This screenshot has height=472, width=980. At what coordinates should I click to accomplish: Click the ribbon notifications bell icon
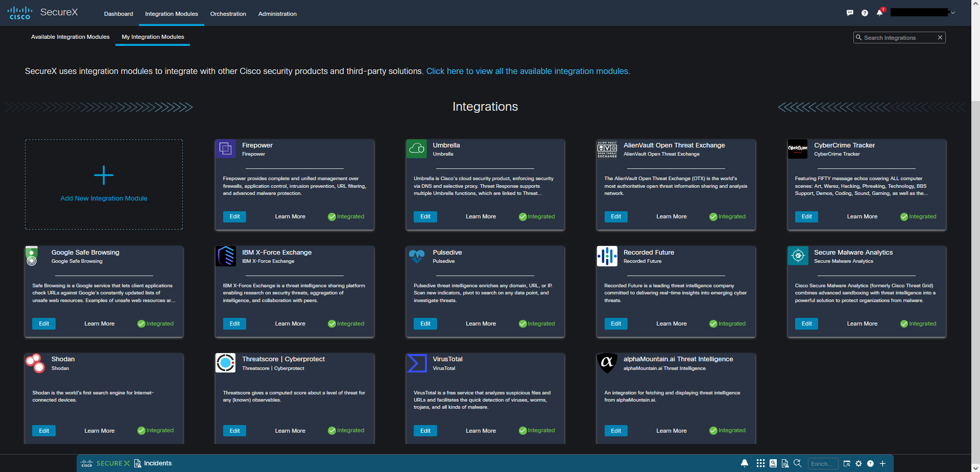click(745, 463)
